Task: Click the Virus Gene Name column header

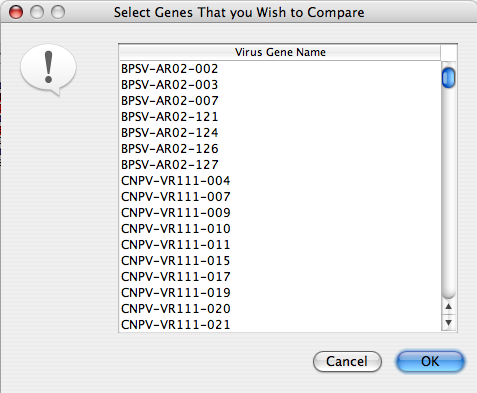Action: [280, 52]
